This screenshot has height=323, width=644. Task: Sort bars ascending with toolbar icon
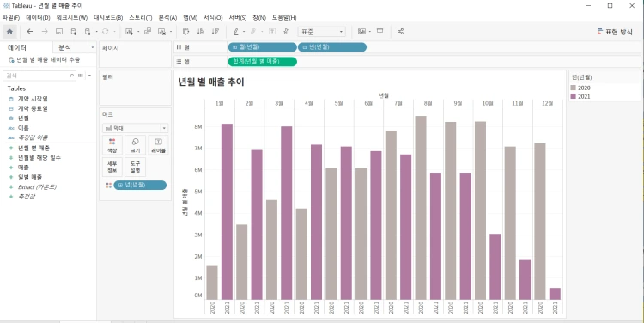pos(201,31)
